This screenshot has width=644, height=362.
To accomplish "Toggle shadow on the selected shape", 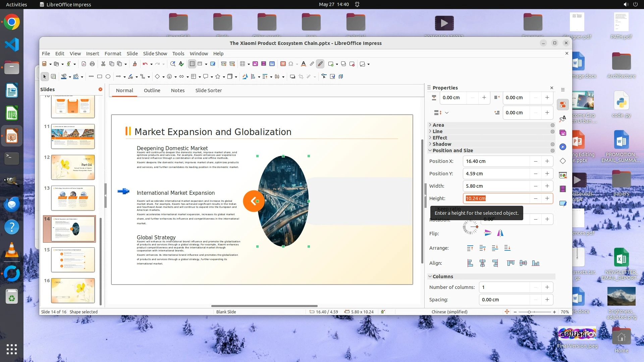I will (292, 77).
